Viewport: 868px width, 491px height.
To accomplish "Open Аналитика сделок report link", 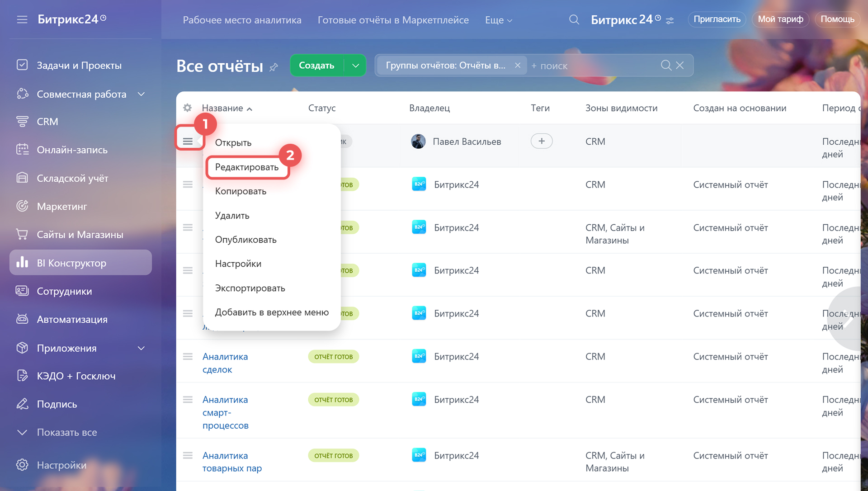I will (x=225, y=363).
